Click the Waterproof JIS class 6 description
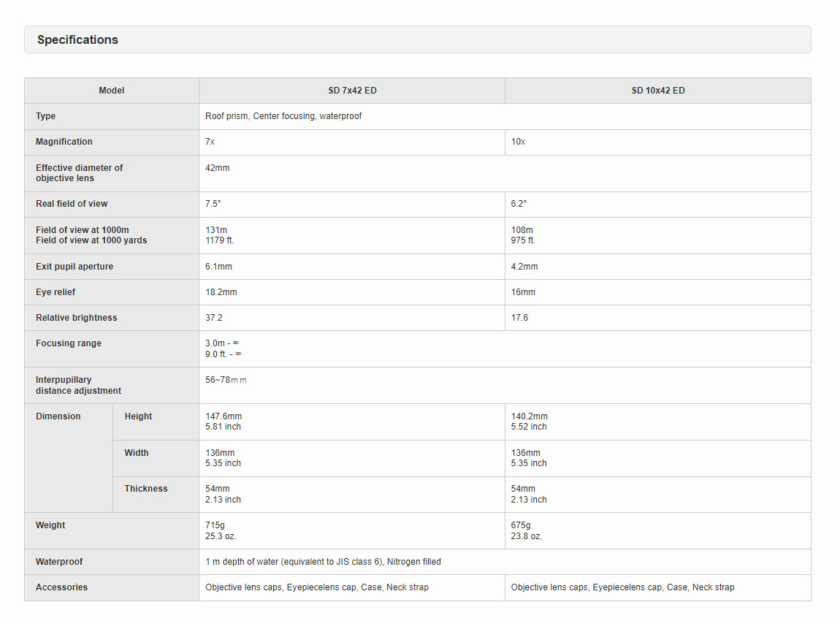 click(323, 562)
